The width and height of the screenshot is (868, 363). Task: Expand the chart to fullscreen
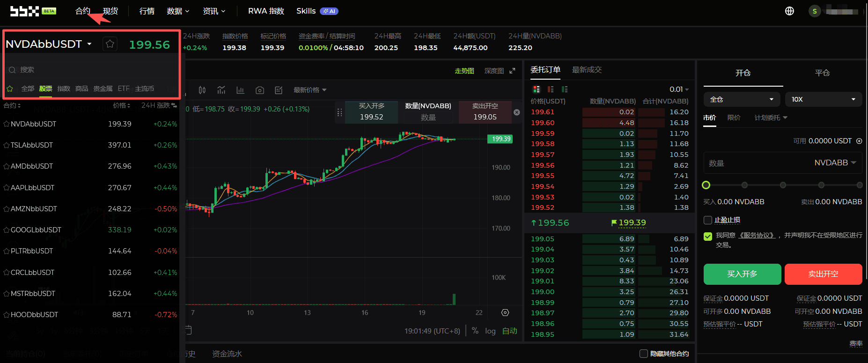513,71
